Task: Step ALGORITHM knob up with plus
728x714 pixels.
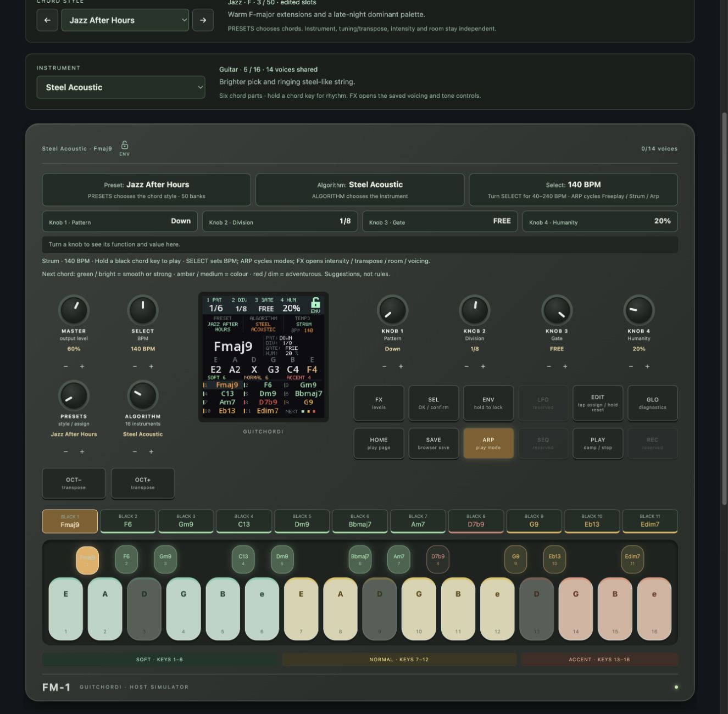Action: pos(151,451)
